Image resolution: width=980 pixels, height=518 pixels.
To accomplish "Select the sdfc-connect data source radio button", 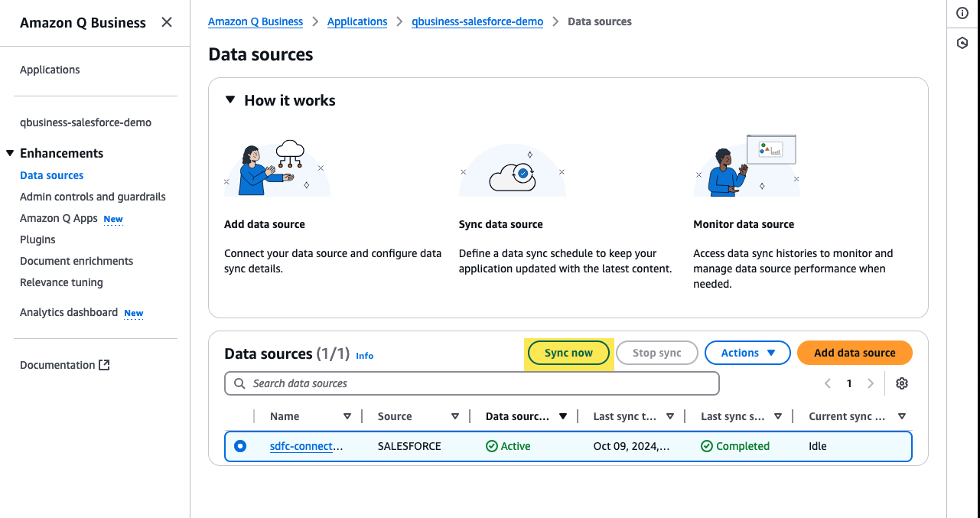I will [240, 445].
